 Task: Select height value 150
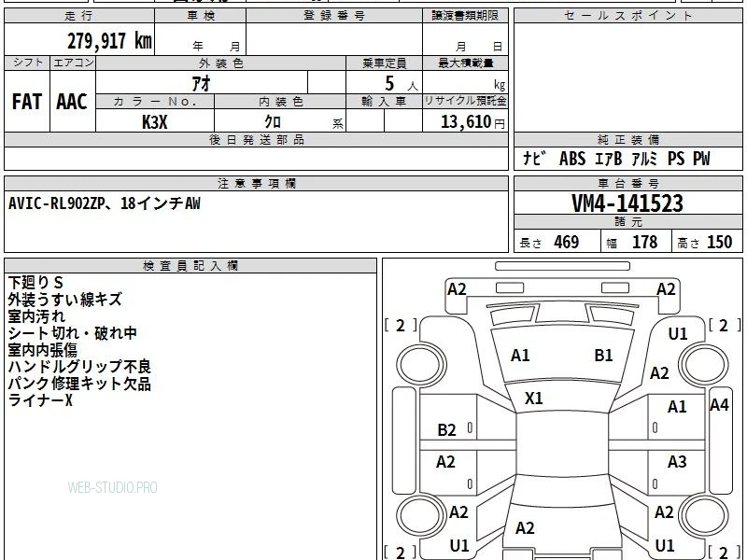click(719, 242)
